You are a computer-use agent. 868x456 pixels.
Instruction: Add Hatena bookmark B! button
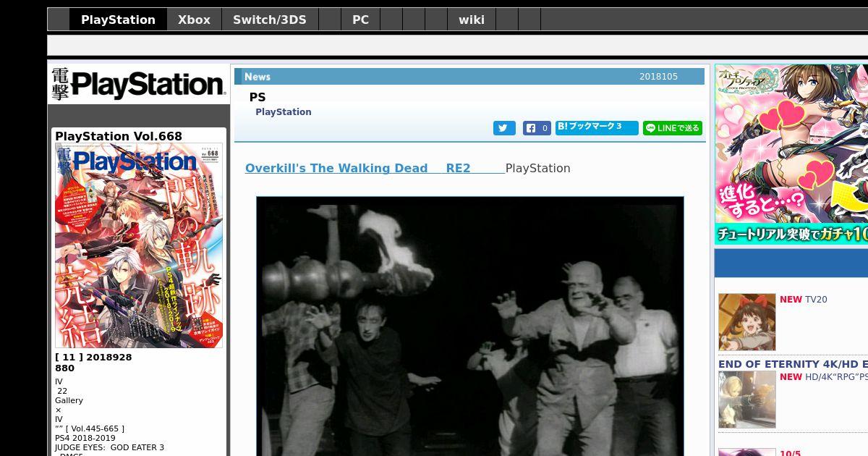(x=597, y=127)
